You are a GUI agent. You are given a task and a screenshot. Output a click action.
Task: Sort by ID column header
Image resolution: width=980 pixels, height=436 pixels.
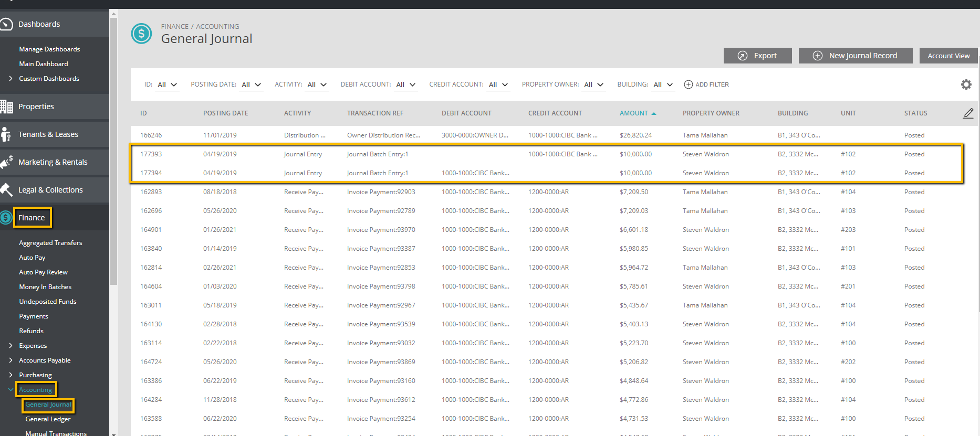(143, 113)
